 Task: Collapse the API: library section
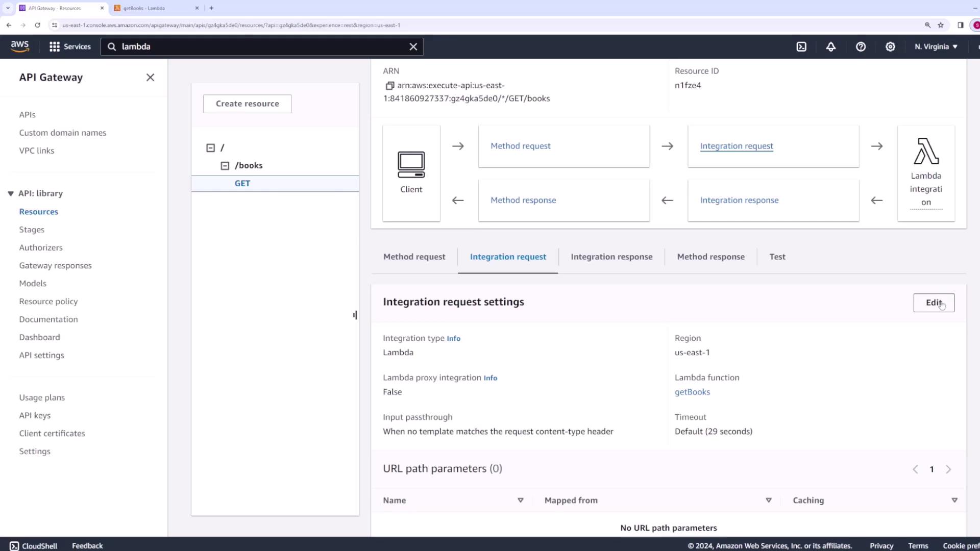[10, 194]
